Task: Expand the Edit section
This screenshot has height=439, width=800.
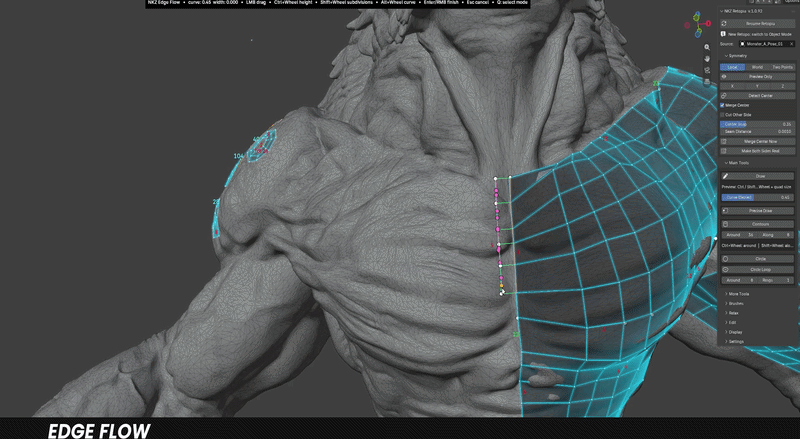Action: tap(731, 323)
